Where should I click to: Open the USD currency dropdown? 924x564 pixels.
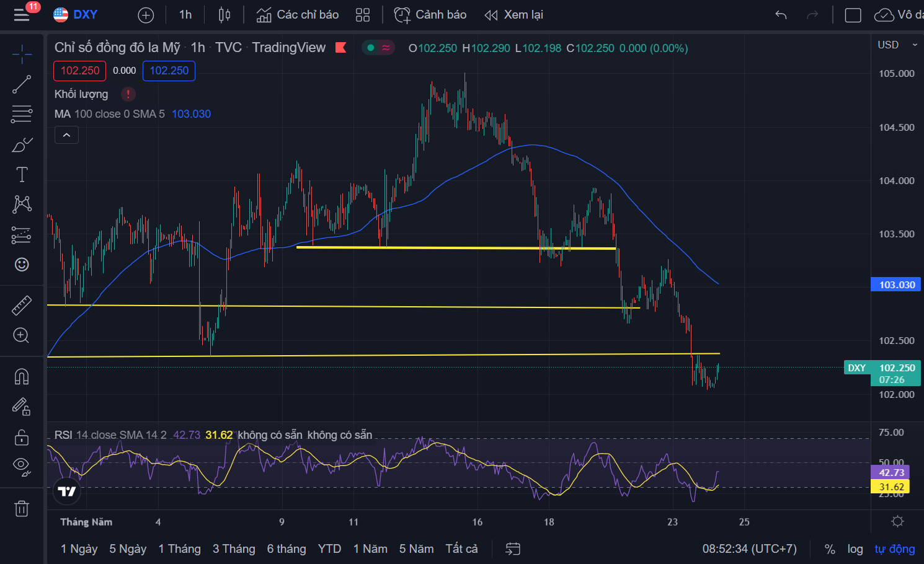tap(897, 45)
